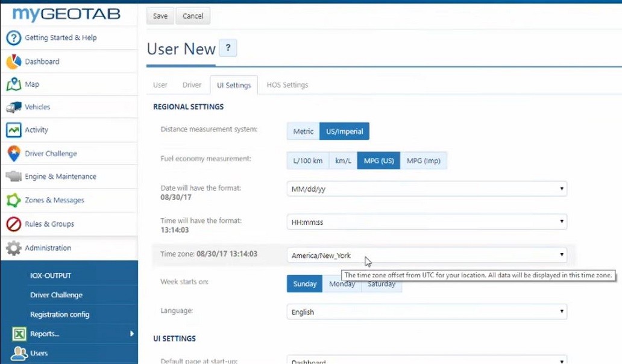Image resolution: width=622 pixels, height=364 pixels.
Task: Select Metric distance measurement system
Action: tap(303, 131)
